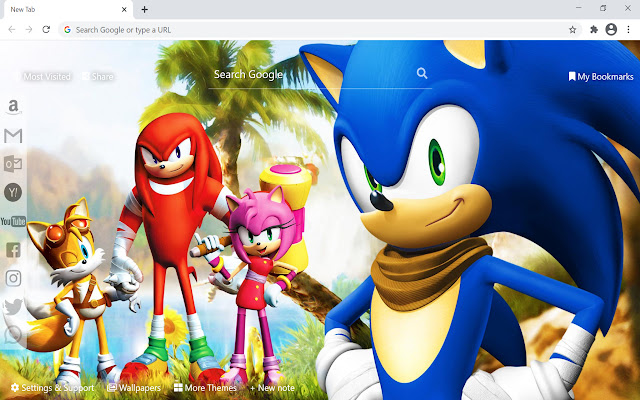Open the Amazon shortcut icon
This screenshot has height=400, width=640.
13,107
